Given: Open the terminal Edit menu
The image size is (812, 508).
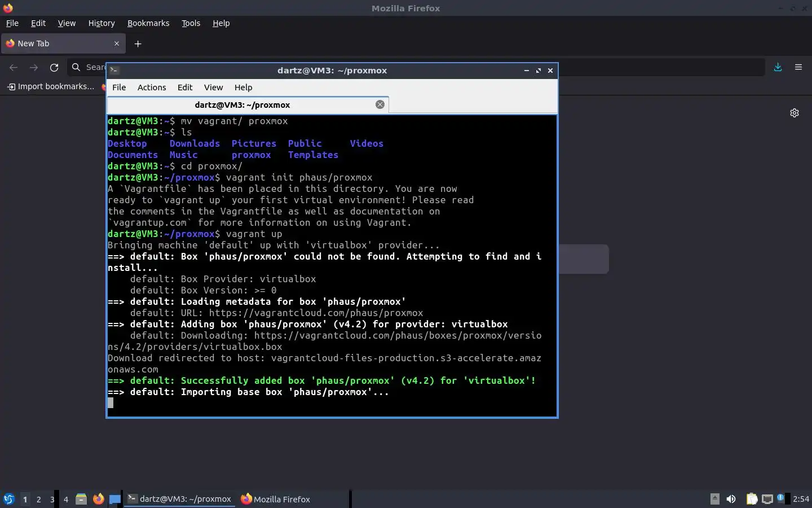Looking at the screenshot, I should [x=185, y=87].
